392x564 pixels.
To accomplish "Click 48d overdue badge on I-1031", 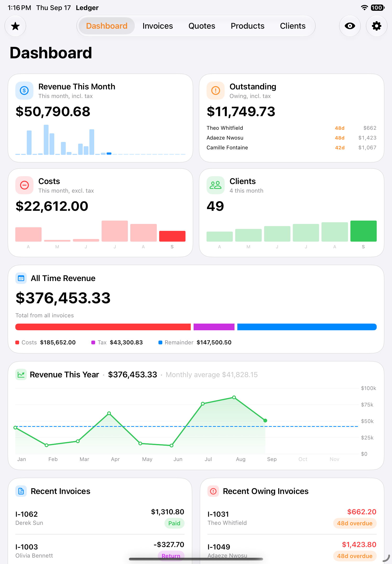I will [355, 523].
